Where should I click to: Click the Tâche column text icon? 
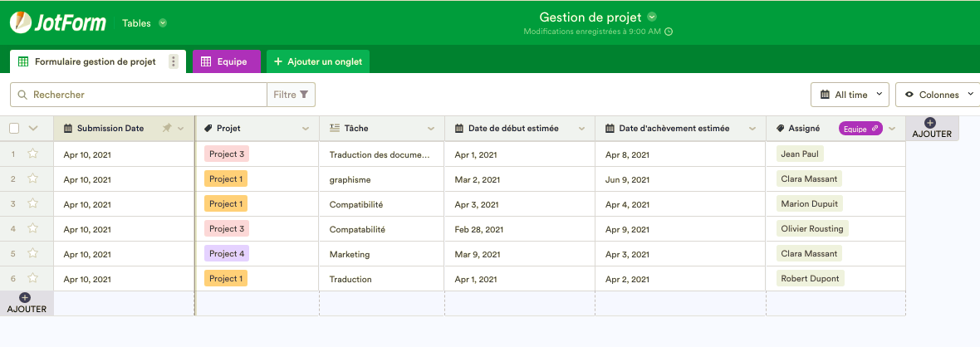pyautogui.click(x=335, y=128)
